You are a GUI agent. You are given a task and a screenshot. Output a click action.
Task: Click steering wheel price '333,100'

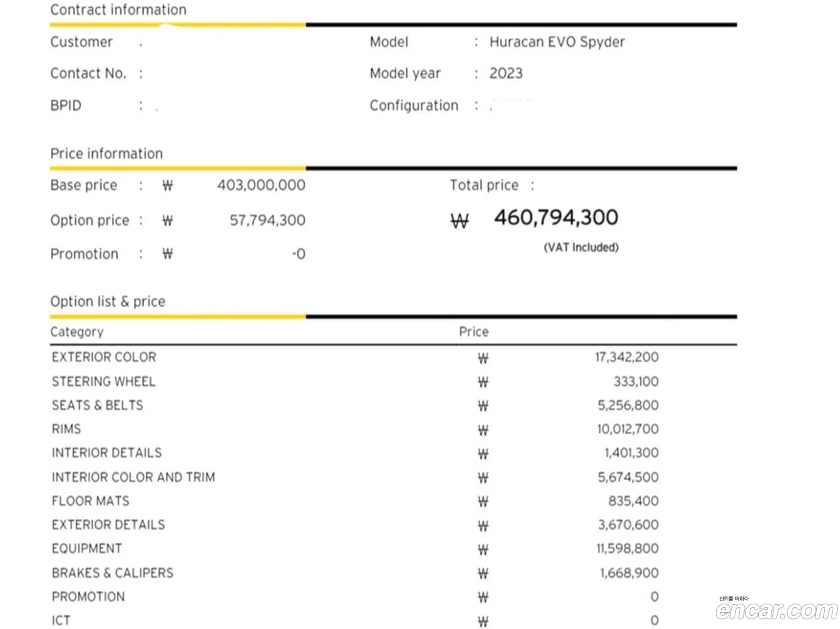coord(636,382)
